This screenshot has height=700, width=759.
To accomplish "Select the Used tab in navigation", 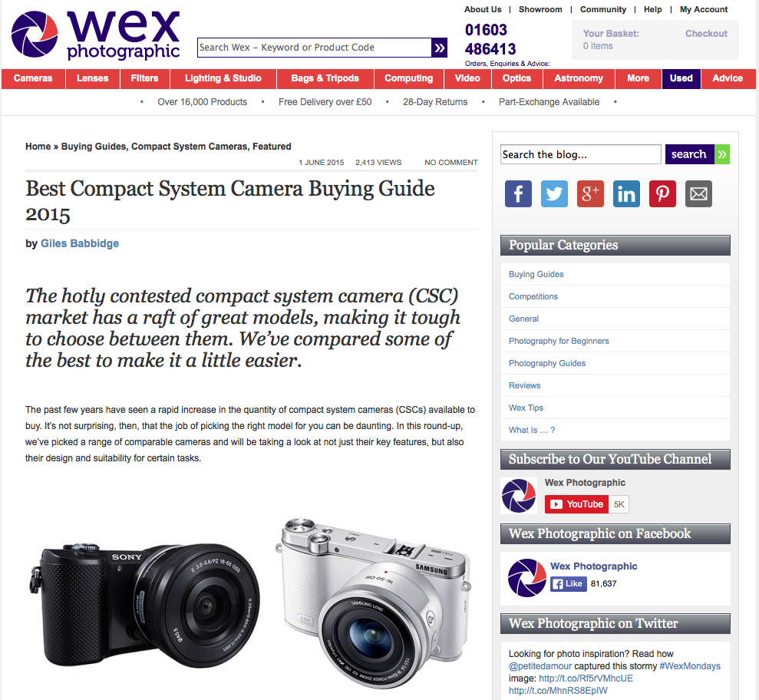I will click(x=681, y=78).
